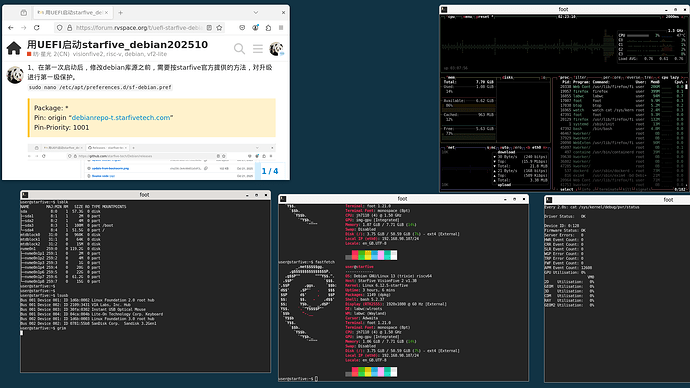Click the sudo nano sf-debian.pref command text
Viewport: 690px width, 388px height.
[100, 87]
